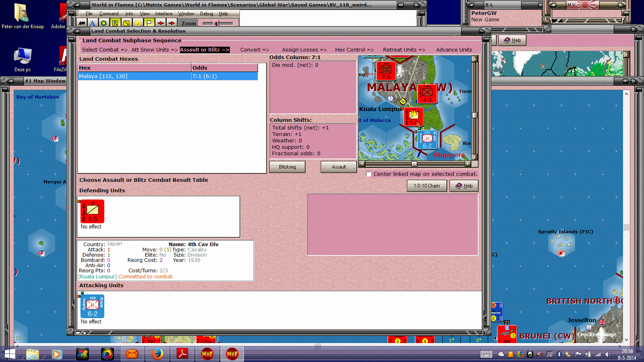Click the British flag near Jesselton on the map

pos(602,322)
